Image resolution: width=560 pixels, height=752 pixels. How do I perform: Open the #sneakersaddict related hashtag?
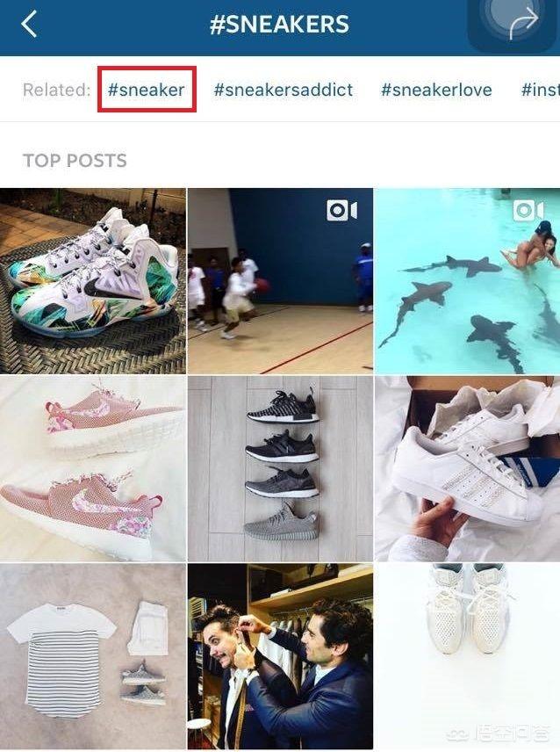point(284,90)
